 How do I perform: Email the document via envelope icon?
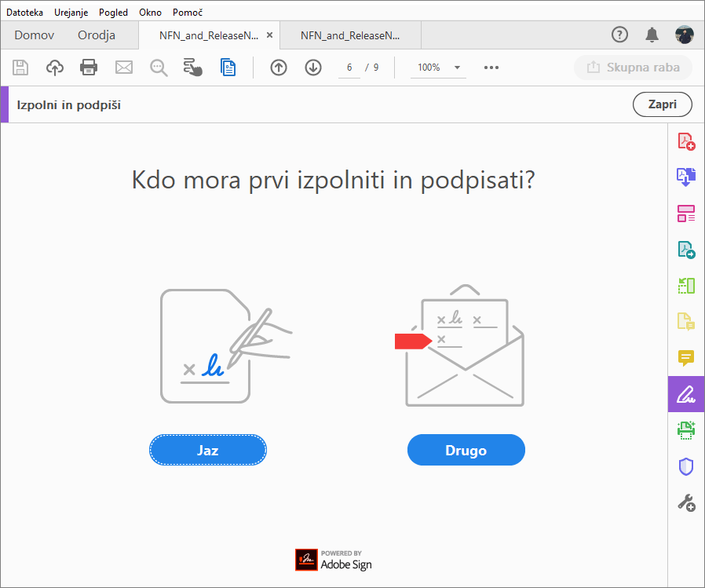(x=123, y=68)
